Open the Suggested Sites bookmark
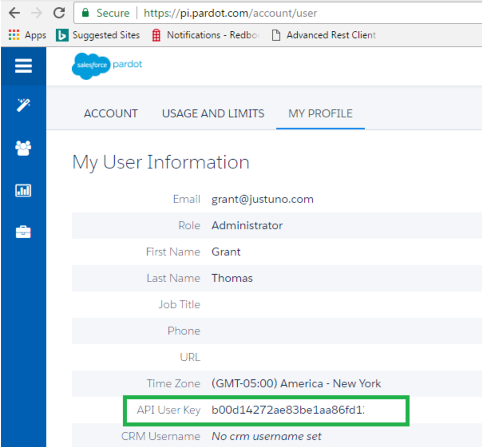This screenshot has height=448, width=483. pyautogui.click(x=98, y=35)
